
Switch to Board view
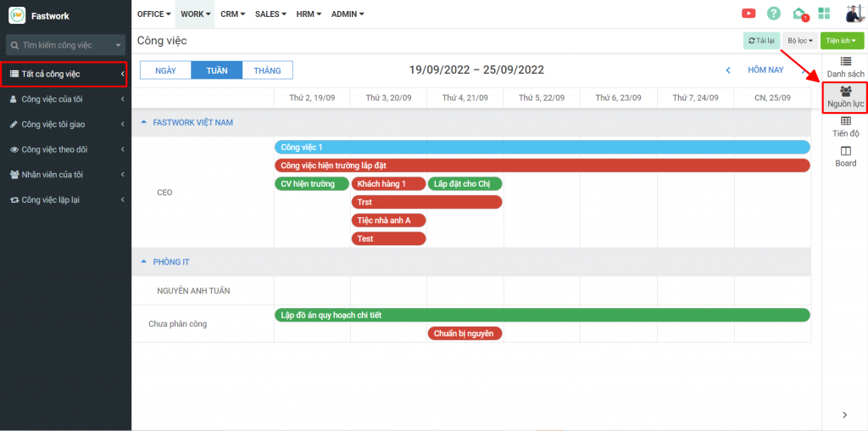(845, 156)
